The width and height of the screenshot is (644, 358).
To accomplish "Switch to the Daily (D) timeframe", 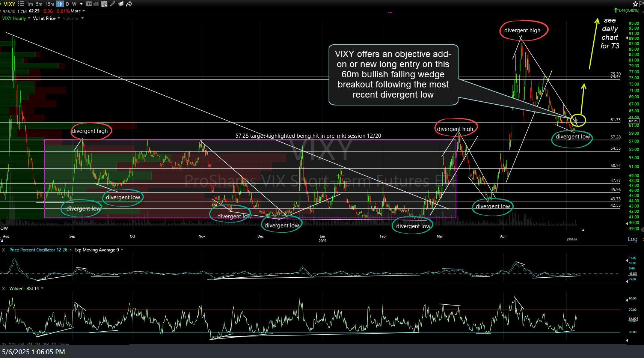I will click(x=68, y=4).
